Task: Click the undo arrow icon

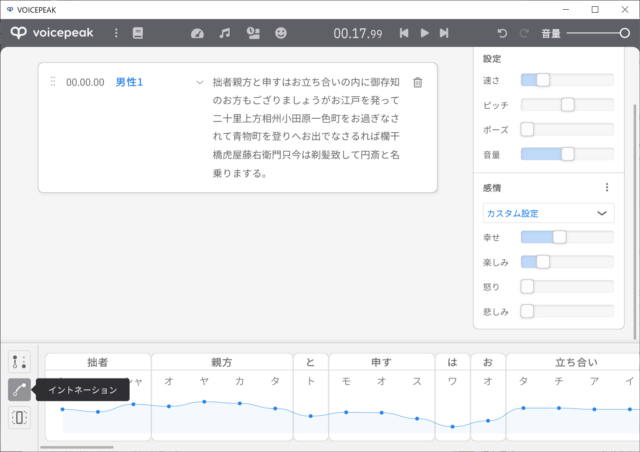Action: [502, 33]
